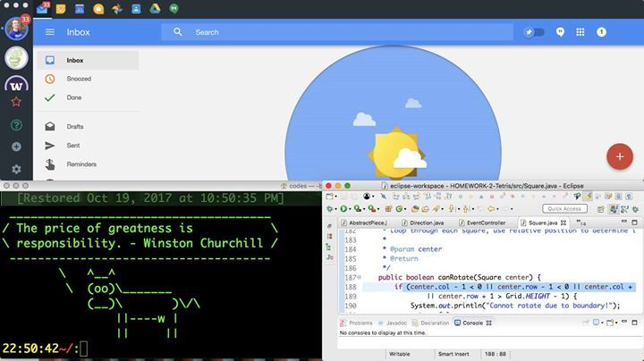Viewport: 644px width, 361px height.
Task: Open the Declaration tab in Eclipse
Action: pos(430,323)
